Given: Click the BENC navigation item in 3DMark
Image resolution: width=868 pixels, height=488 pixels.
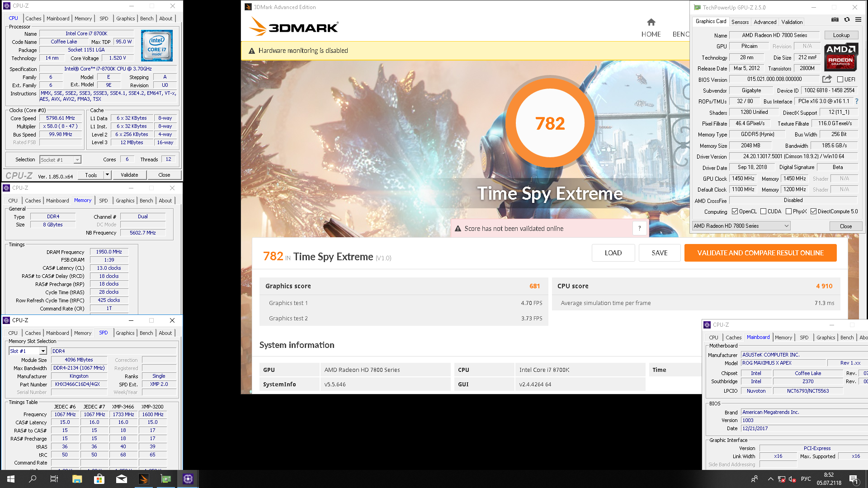Looking at the screenshot, I should (681, 34).
